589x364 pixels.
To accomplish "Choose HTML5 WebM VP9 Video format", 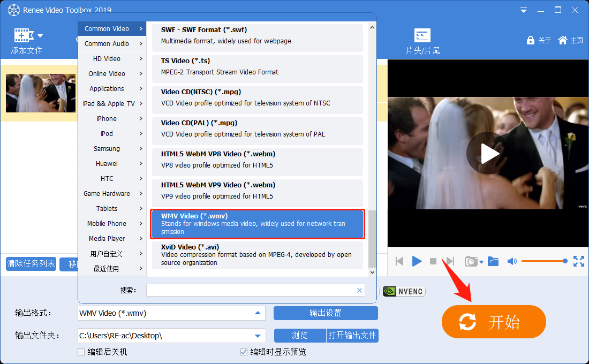I will tap(258, 193).
